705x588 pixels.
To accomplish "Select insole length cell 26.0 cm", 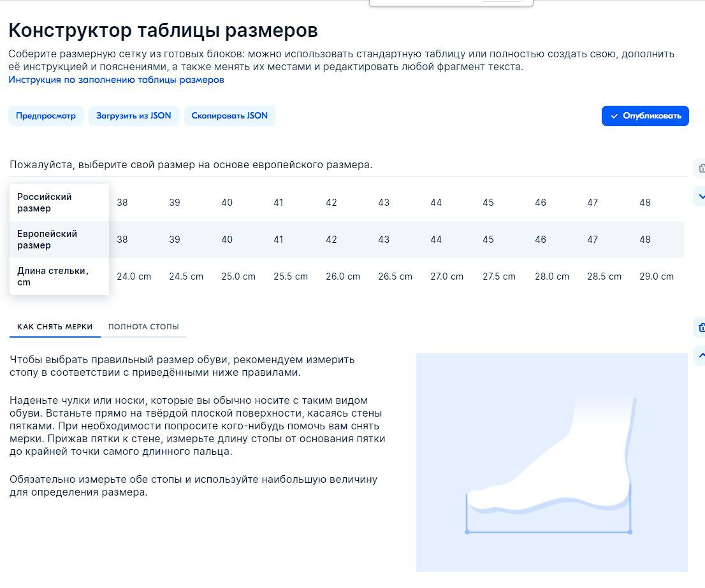I will click(x=343, y=276).
